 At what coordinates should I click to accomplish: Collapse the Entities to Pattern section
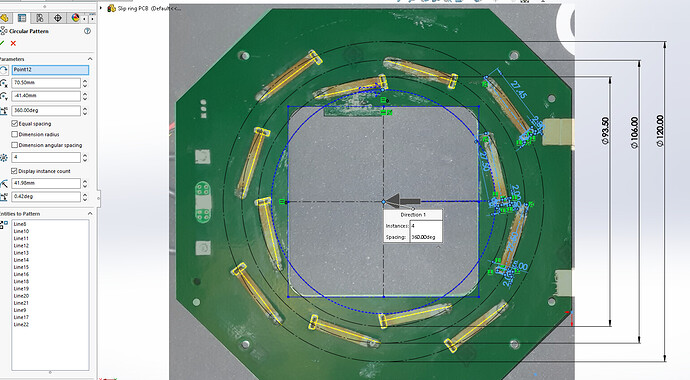90,213
